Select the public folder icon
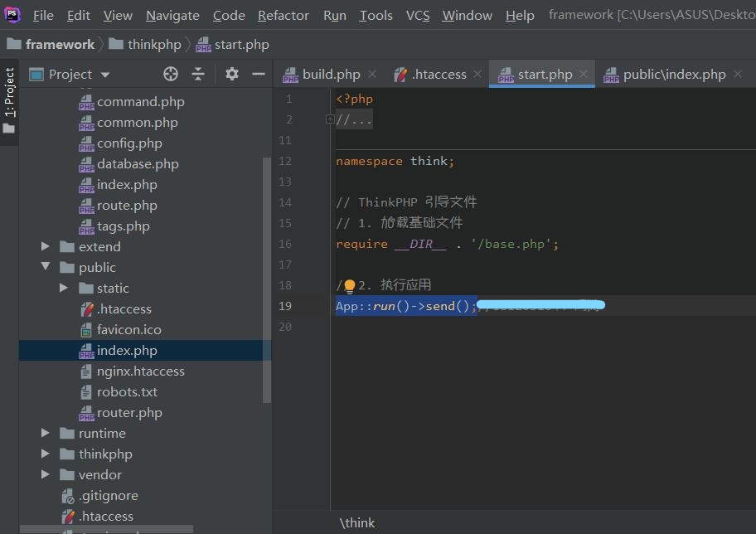 (x=67, y=268)
